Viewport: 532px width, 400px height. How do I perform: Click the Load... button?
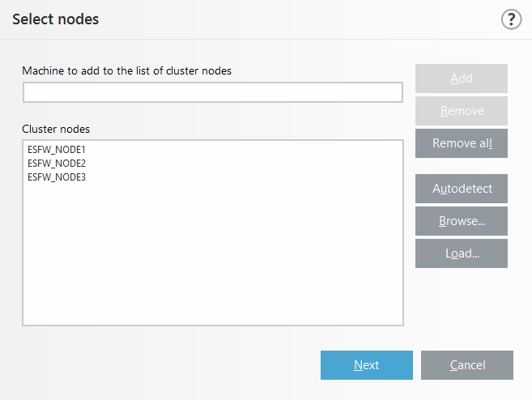tap(462, 253)
